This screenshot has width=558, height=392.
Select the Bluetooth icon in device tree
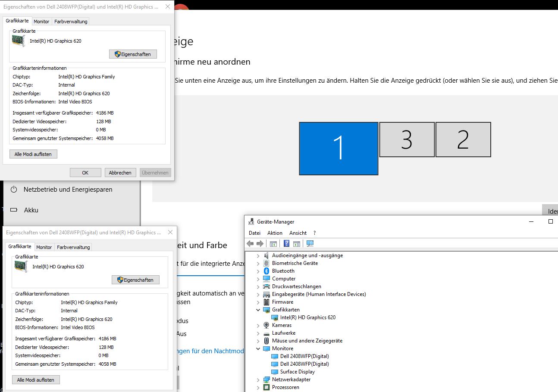[266, 271]
